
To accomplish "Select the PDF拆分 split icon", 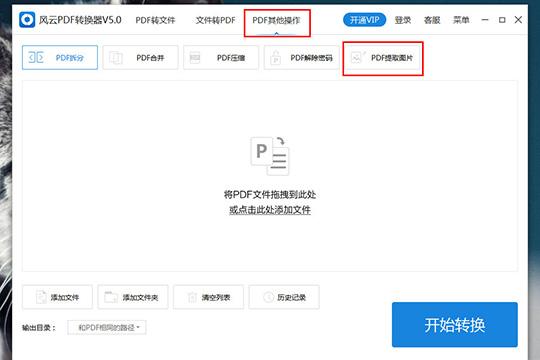I will (x=36, y=58).
